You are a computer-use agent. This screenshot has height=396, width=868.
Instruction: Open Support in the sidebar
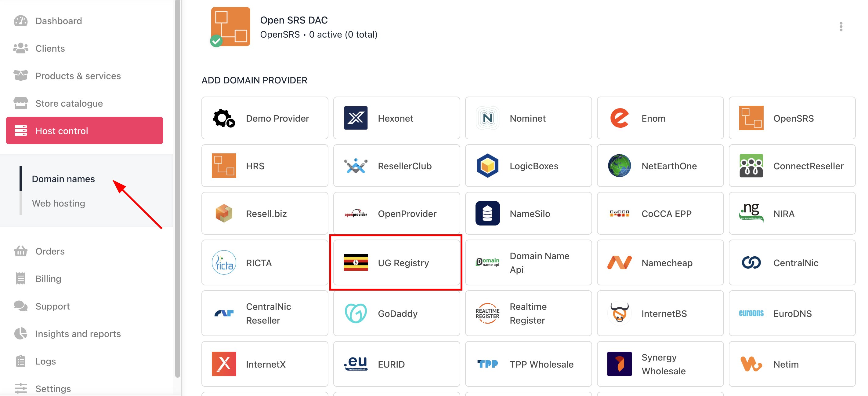click(x=84, y=306)
